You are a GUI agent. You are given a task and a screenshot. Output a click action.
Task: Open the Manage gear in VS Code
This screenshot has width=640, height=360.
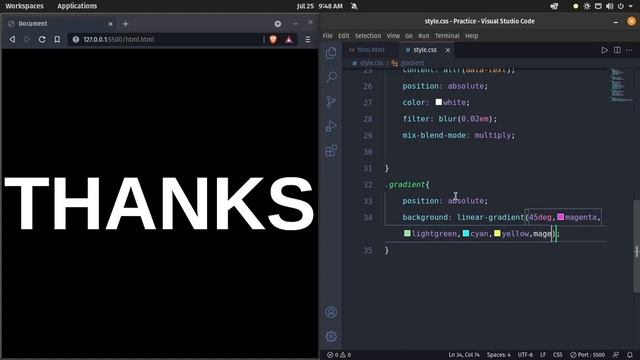pyautogui.click(x=331, y=336)
